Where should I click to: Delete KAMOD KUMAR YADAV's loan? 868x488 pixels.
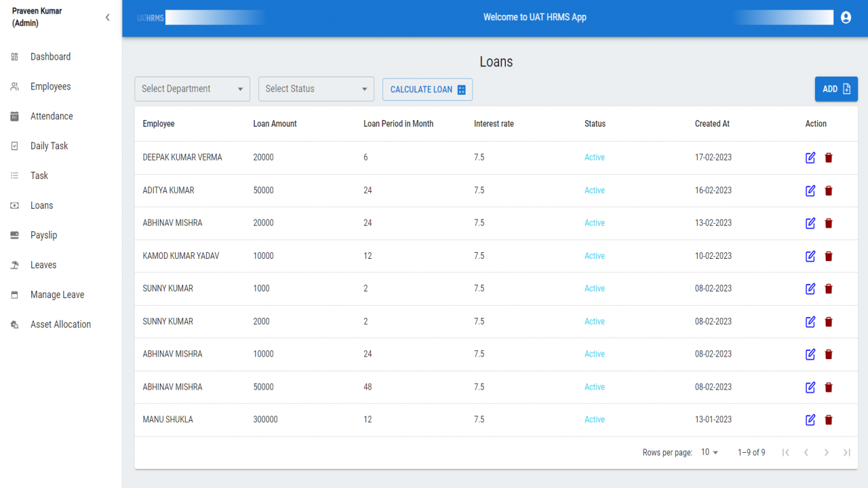point(829,256)
